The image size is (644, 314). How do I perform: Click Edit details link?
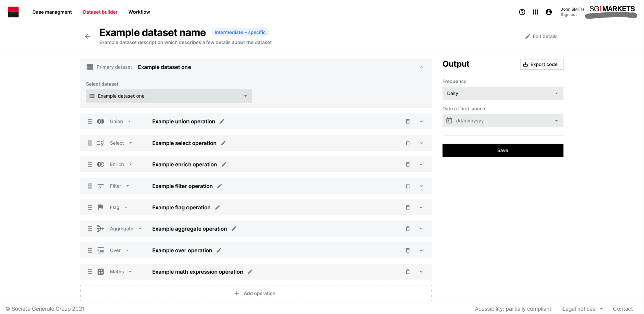(x=541, y=36)
